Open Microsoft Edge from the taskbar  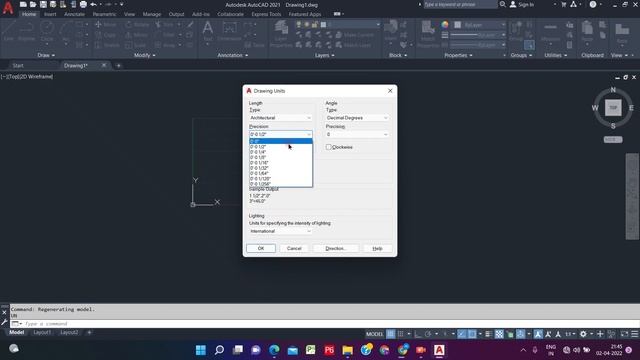point(274,350)
